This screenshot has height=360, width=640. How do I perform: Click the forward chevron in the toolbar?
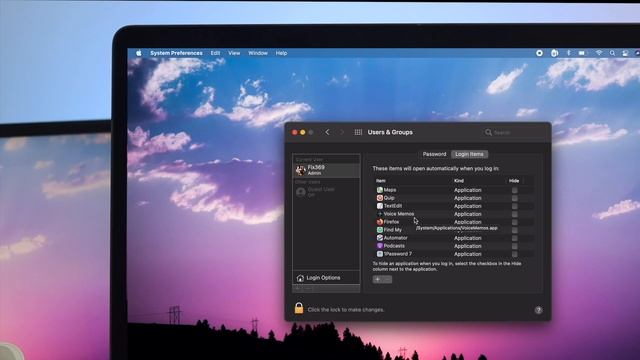[342, 132]
